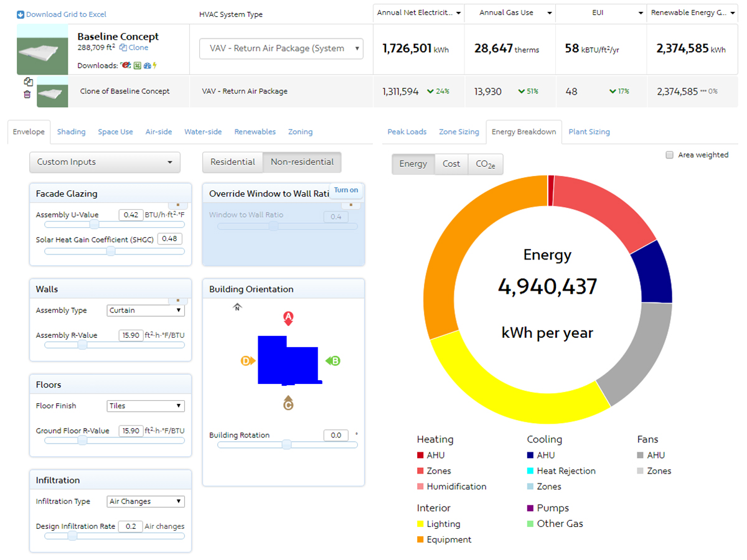This screenshot has height=560, width=747.
Task: View the Peak Loads tab
Action: coord(407,132)
